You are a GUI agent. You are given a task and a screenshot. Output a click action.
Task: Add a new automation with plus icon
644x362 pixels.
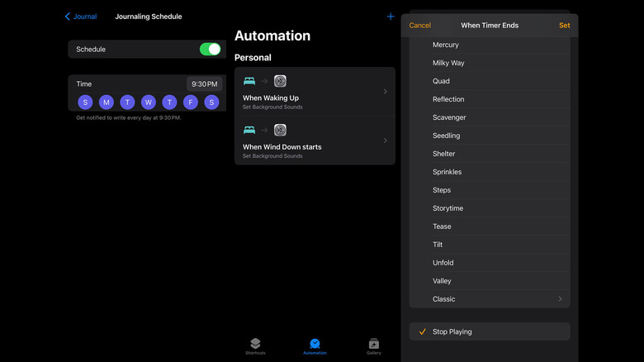(x=391, y=17)
